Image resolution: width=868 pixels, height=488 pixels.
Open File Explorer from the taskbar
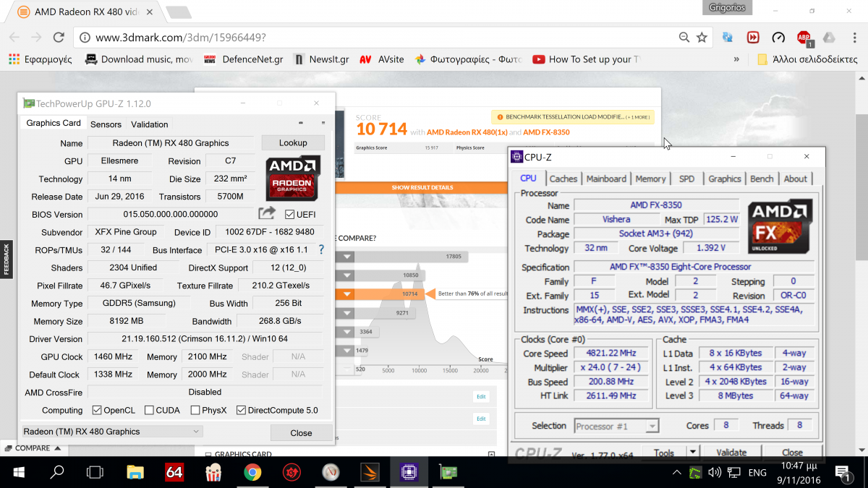(135, 473)
